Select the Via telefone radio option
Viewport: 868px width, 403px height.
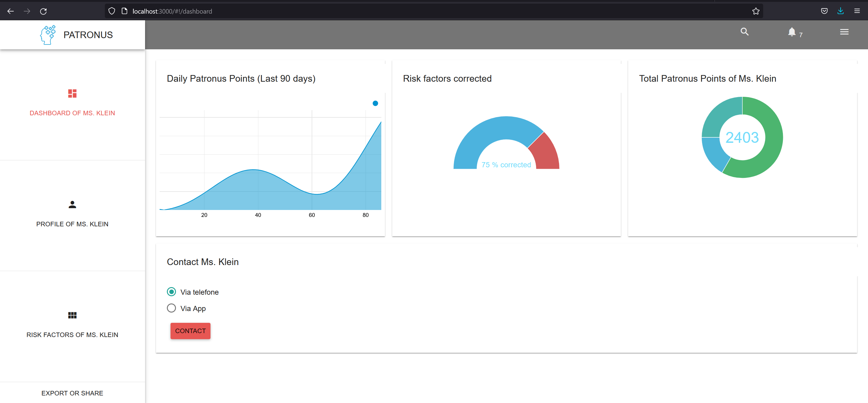171,292
